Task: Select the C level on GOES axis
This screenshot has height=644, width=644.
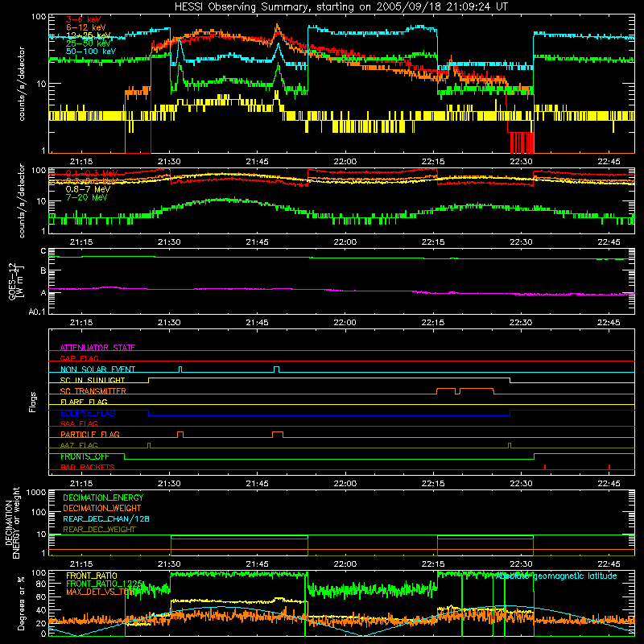Action: click(x=43, y=251)
